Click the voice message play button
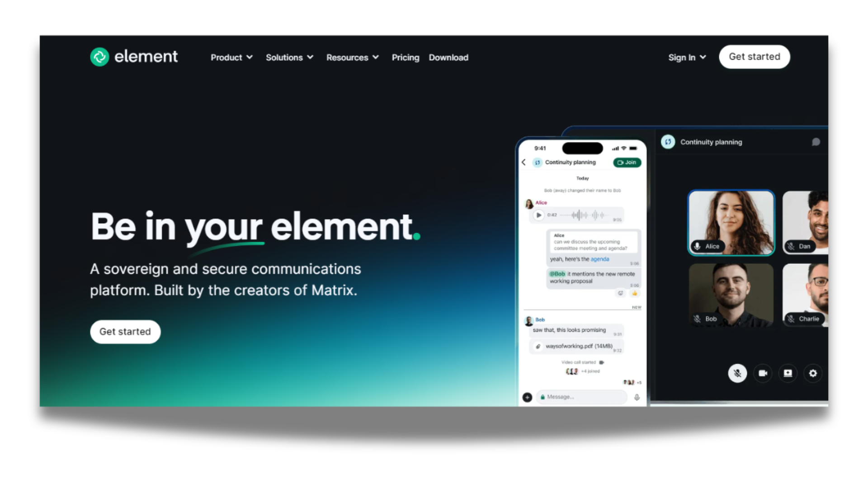This screenshot has width=868, height=488. tap(538, 215)
